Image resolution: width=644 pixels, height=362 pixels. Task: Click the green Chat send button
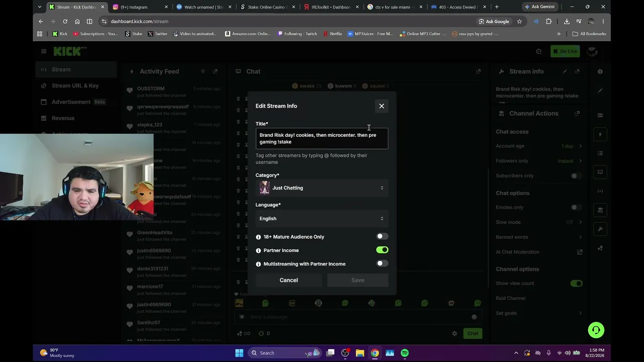473,333
